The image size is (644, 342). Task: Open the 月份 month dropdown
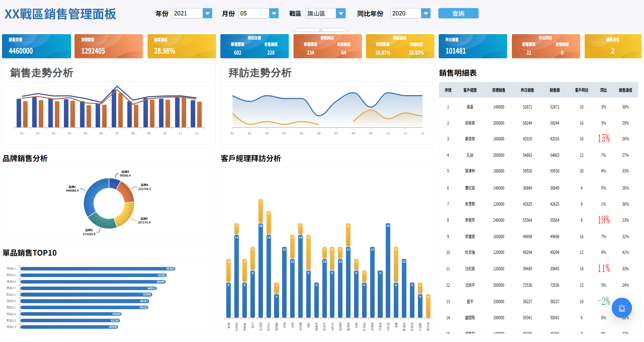(x=274, y=13)
